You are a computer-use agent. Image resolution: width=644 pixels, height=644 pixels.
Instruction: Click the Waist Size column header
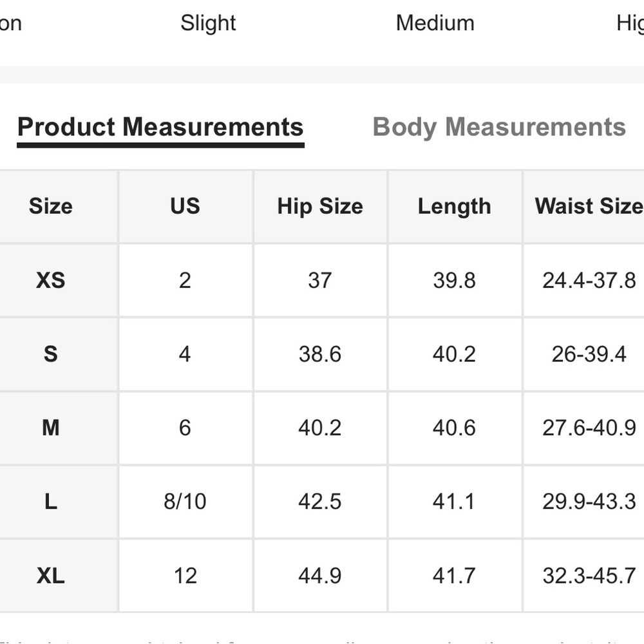[x=587, y=206]
